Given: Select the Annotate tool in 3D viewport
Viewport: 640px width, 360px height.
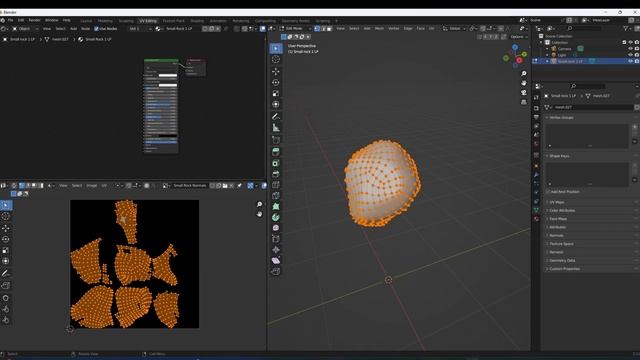Looking at the screenshot, I should point(276,117).
